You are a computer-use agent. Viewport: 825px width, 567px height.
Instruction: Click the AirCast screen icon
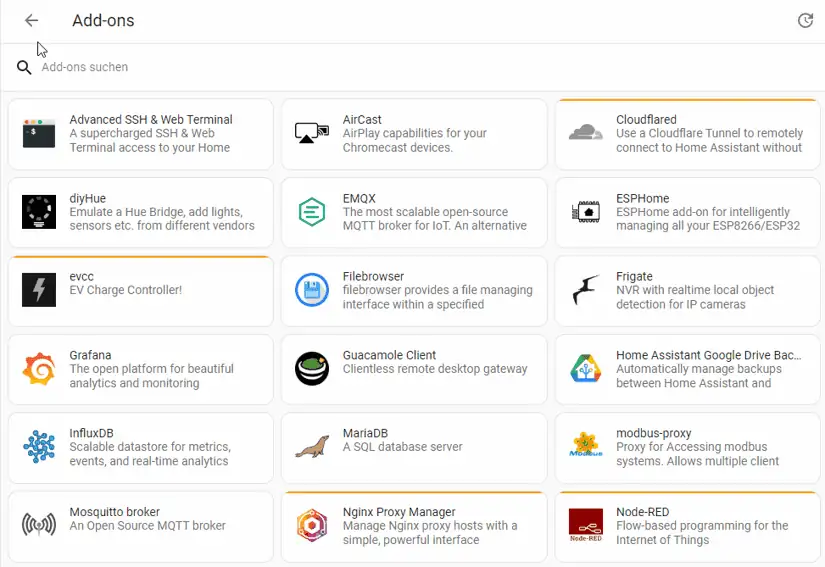312,133
